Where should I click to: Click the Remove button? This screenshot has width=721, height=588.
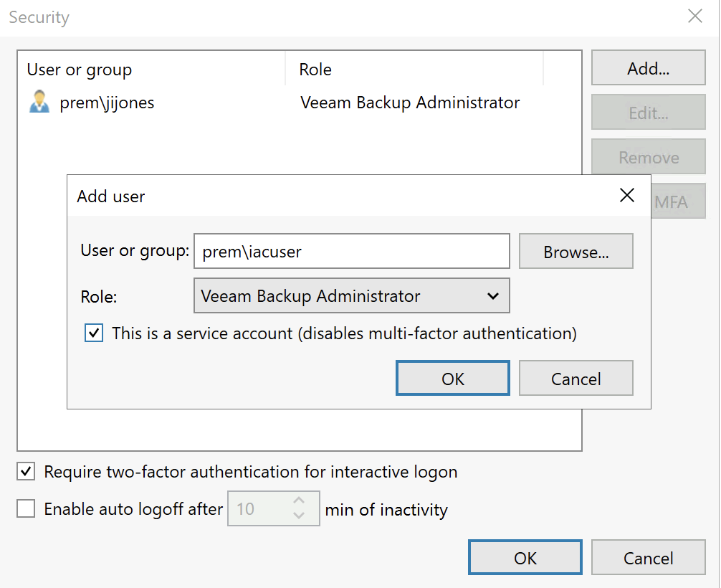point(648,156)
